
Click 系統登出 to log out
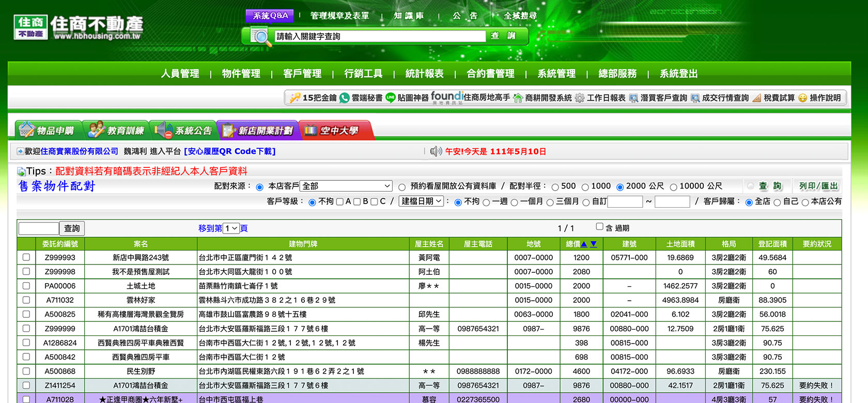[x=678, y=73]
